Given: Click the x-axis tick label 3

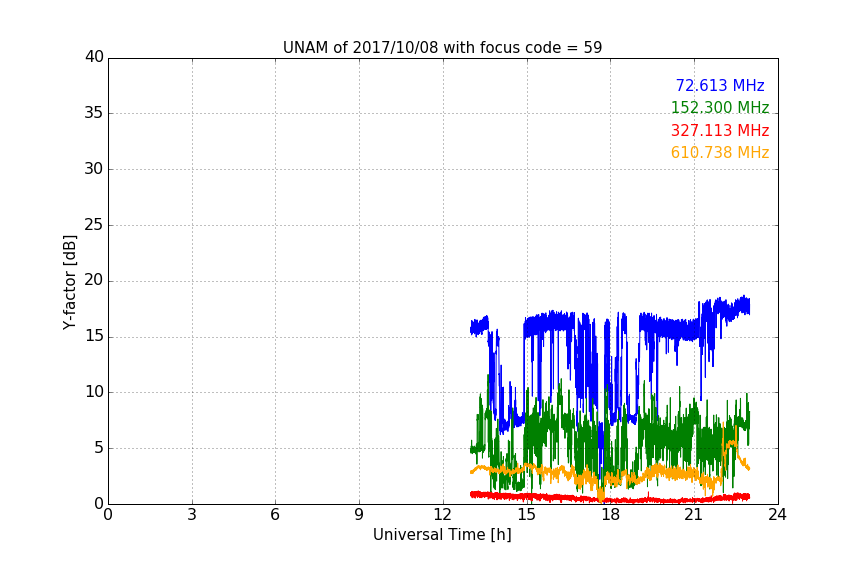Looking at the screenshot, I should point(192,515).
